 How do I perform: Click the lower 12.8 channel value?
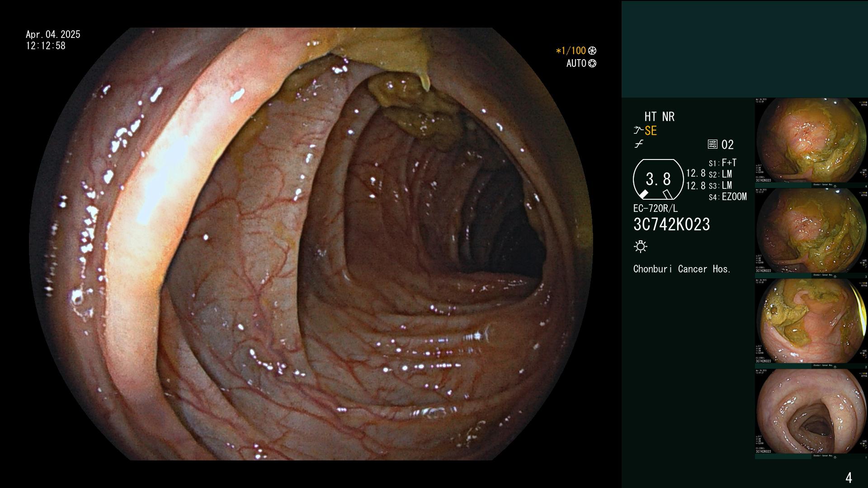click(x=696, y=186)
